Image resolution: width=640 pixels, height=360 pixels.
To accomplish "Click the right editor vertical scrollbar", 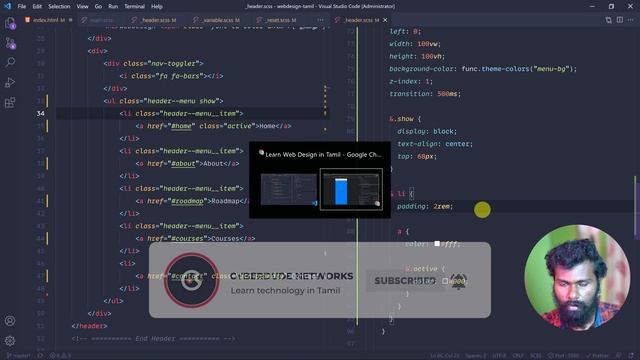I will 635,206.
